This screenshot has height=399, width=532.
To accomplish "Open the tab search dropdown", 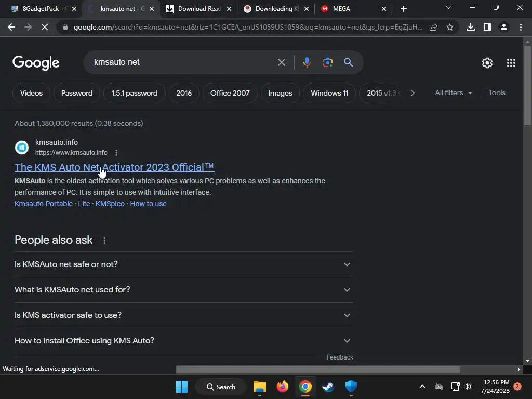I will pyautogui.click(x=448, y=7).
